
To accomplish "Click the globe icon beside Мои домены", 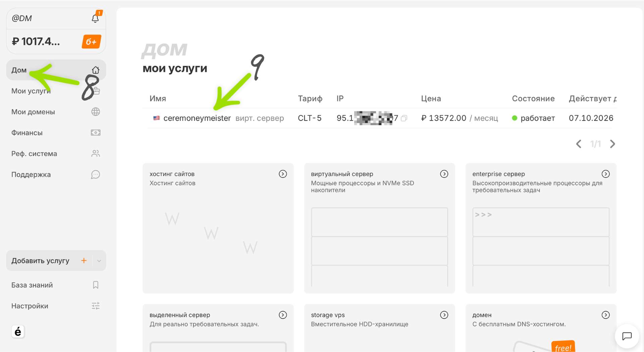I will (96, 112).
